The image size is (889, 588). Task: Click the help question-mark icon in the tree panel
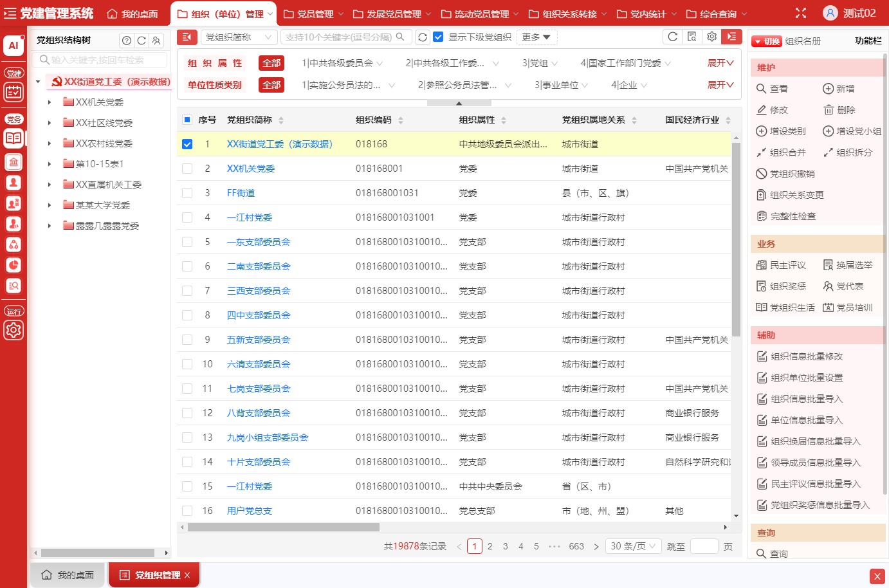[127, 41]
